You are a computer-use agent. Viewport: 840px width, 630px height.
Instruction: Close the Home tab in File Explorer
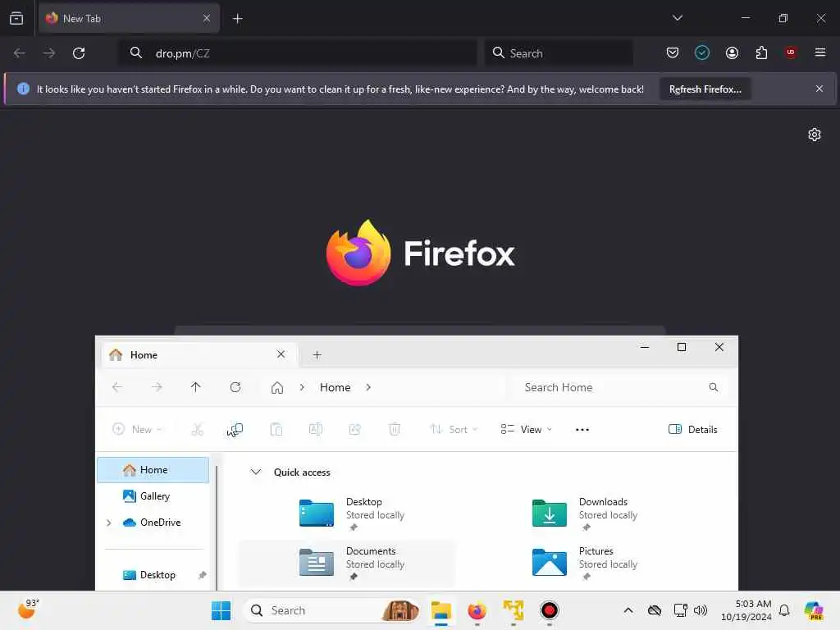[x=281, y=354]
